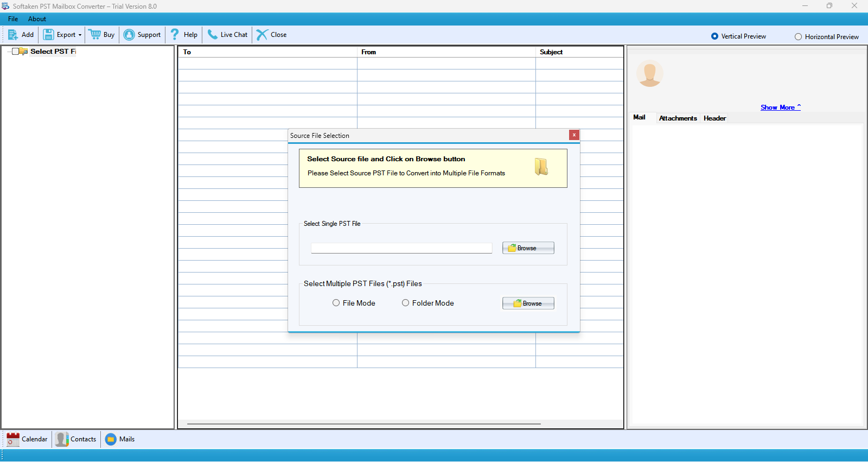Click the Mails label in bottom bar
The height and width of the screenshot is (462, 868).
point(127,439)
